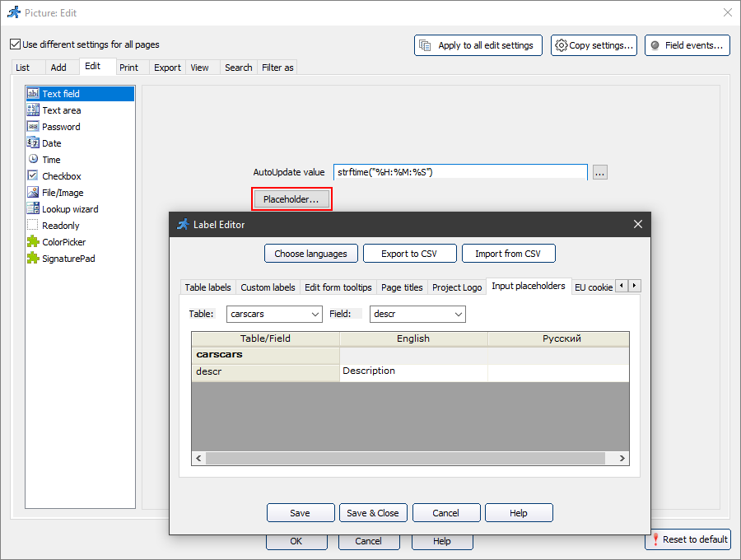
Task: Select the Checkbox control type
Action: point(61,176)
